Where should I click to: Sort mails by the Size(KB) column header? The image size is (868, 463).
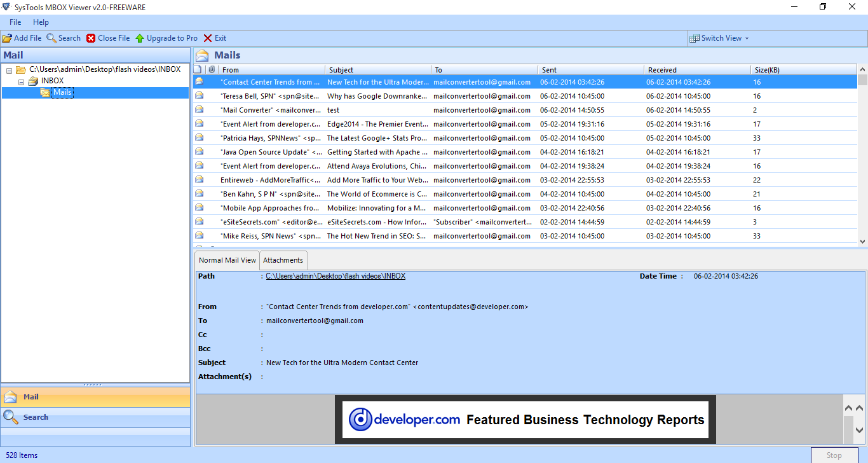click(x=803, y=70)
